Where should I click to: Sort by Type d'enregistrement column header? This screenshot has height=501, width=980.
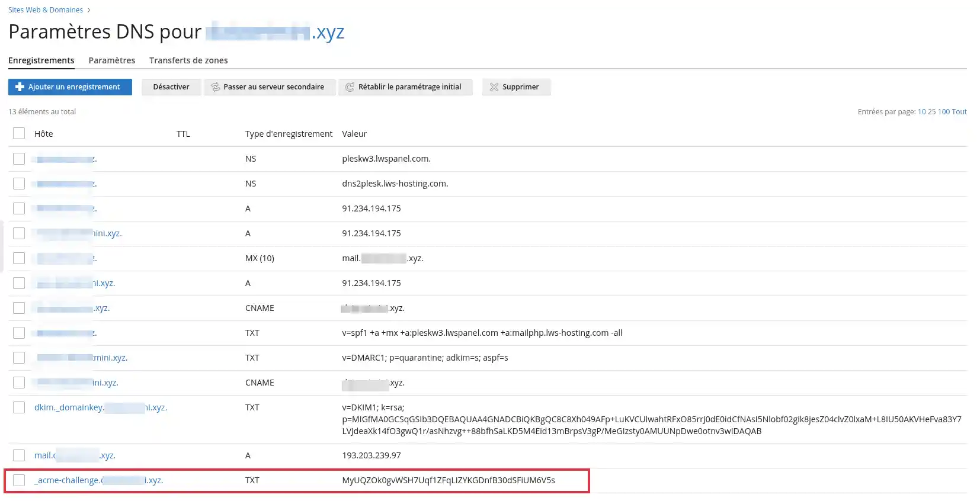(x=289, y=134)
